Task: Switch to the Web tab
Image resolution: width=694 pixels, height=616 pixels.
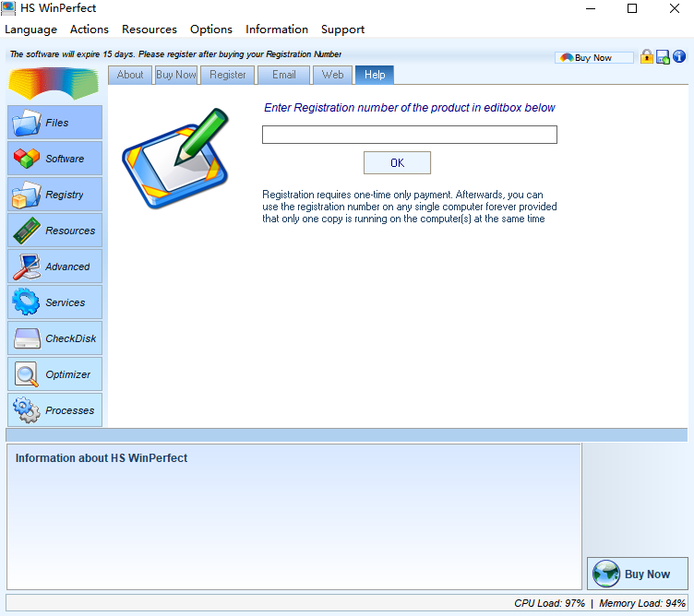Action: 332,75
